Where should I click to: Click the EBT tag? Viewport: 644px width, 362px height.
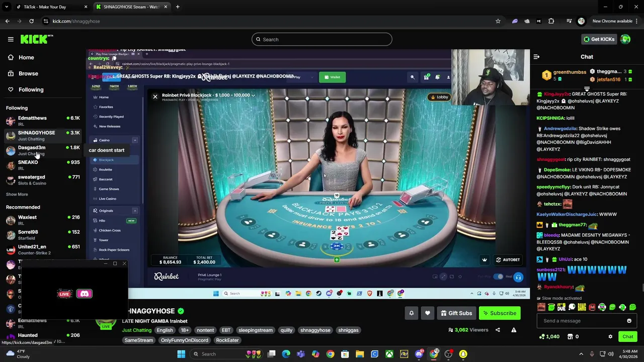pos(226,330)
